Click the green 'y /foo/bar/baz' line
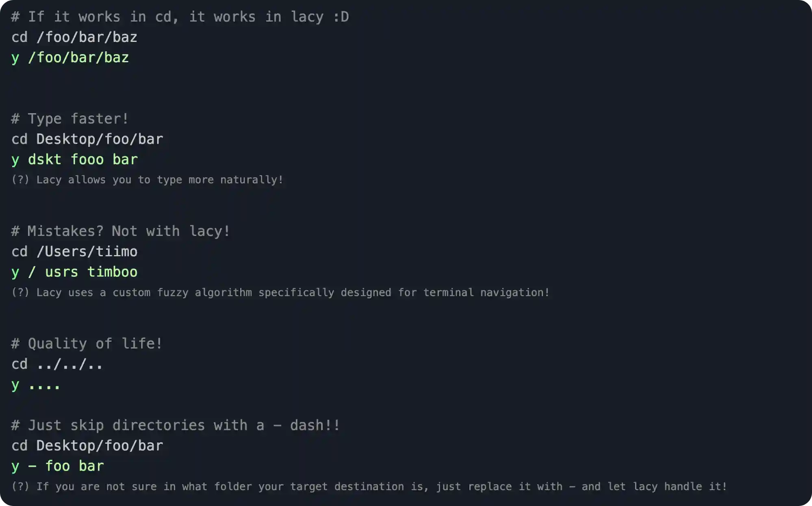The image size is (812, 506). pyautogui.click(x=70, y=58)
